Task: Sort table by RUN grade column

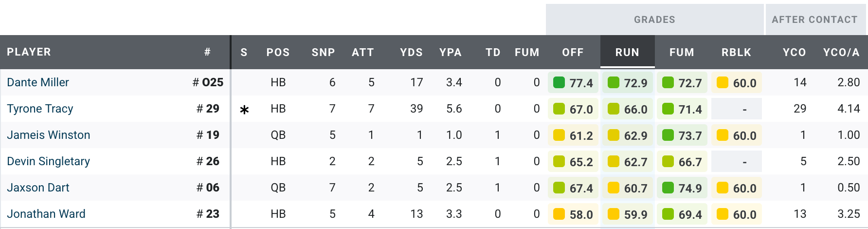Action: [627, 52]
